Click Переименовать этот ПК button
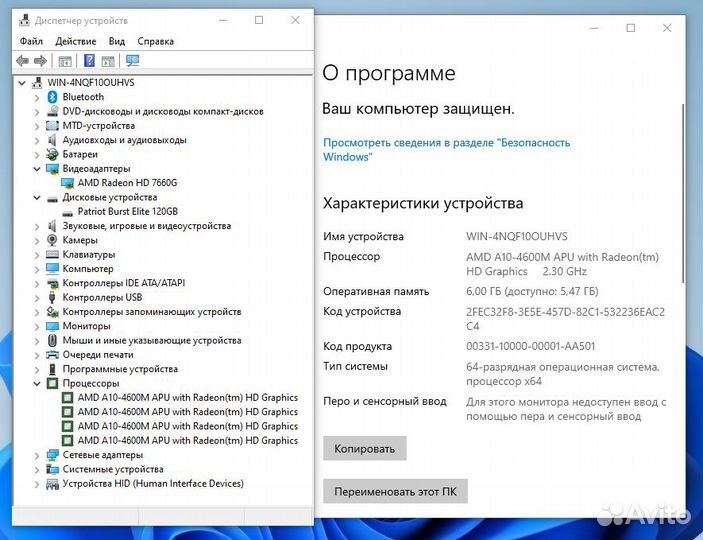This screenshot has height=540, width=703. (x=395, y=492)
